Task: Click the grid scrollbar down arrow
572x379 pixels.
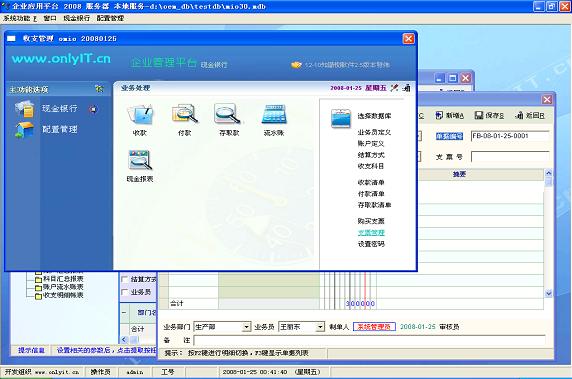Action: tap(548, 293)
